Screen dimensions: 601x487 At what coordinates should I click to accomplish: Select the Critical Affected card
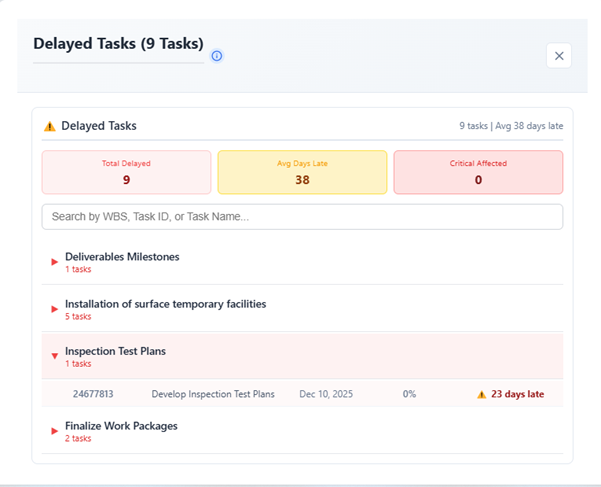point(478,172)
